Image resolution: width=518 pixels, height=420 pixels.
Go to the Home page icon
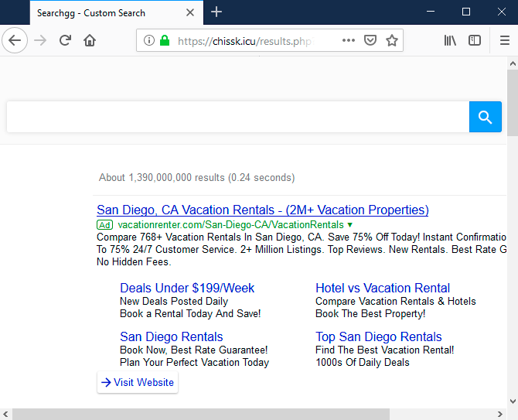point(90,40)
